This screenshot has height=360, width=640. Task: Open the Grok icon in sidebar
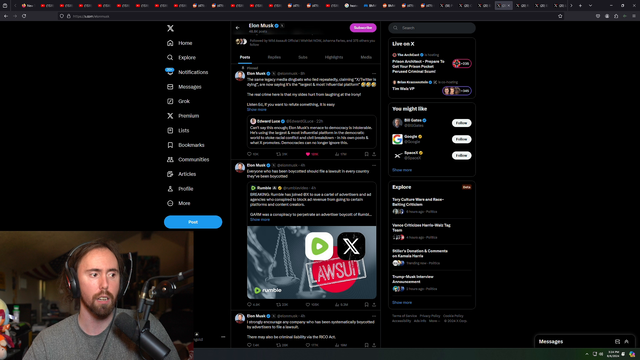170,101
